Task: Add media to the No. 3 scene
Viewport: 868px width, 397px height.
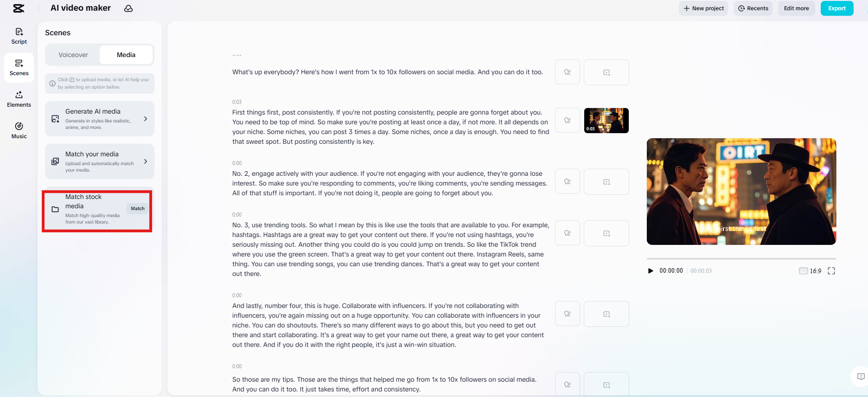Action: [x=606, y=233]
